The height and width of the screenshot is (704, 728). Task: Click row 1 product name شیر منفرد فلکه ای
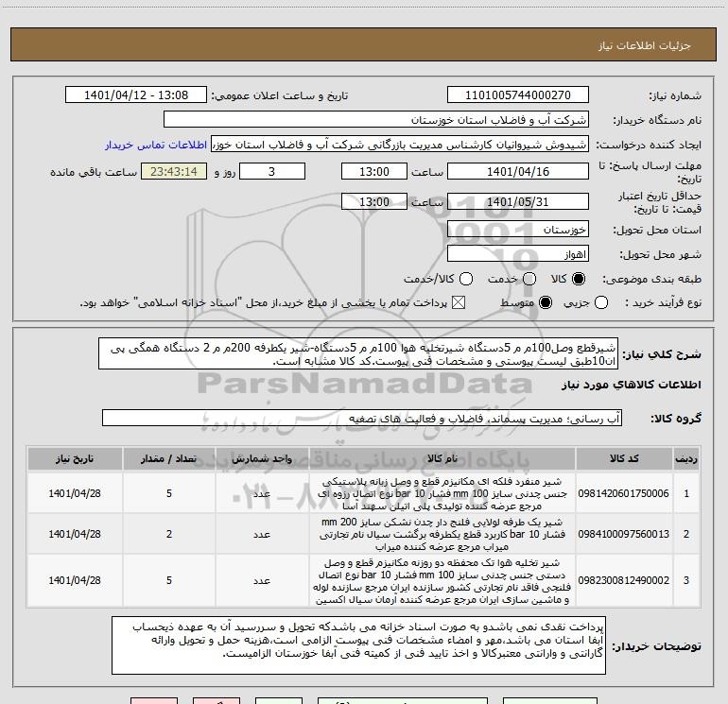(442, 493)
